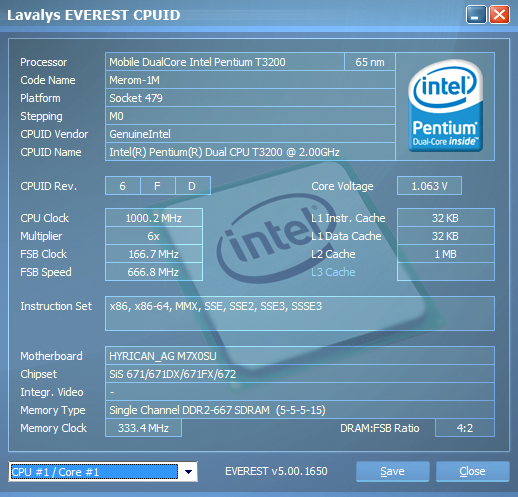Click the Multiplier label
This screenshot has width=518, height=497.
[x=41, y=236]
